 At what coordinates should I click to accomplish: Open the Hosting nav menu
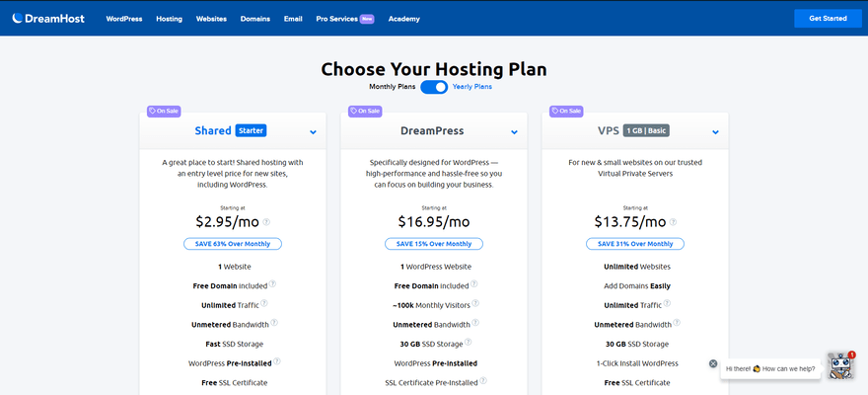coord(169,19)
